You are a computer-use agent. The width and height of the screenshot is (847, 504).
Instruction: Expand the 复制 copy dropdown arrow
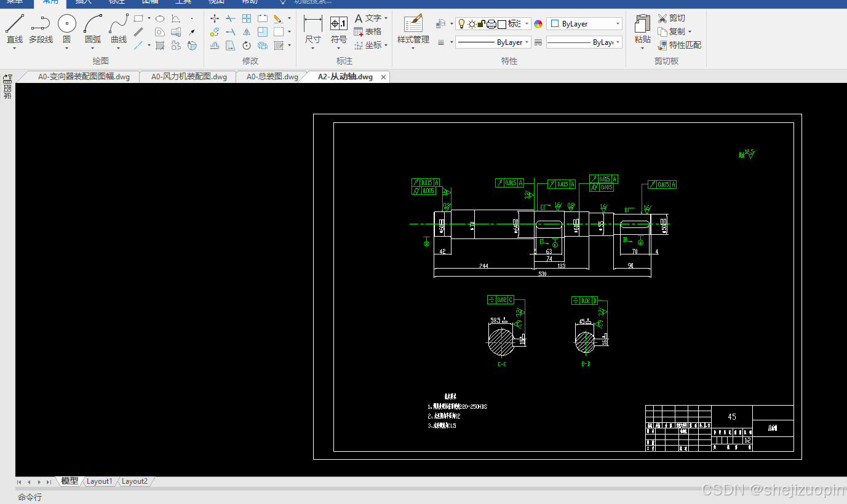[x=690, y=32]
